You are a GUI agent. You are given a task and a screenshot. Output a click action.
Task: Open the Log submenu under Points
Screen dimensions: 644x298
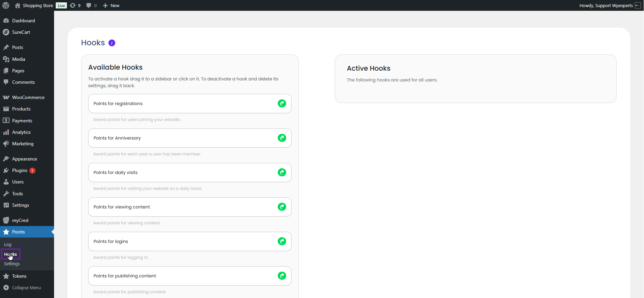click(8, 245)
